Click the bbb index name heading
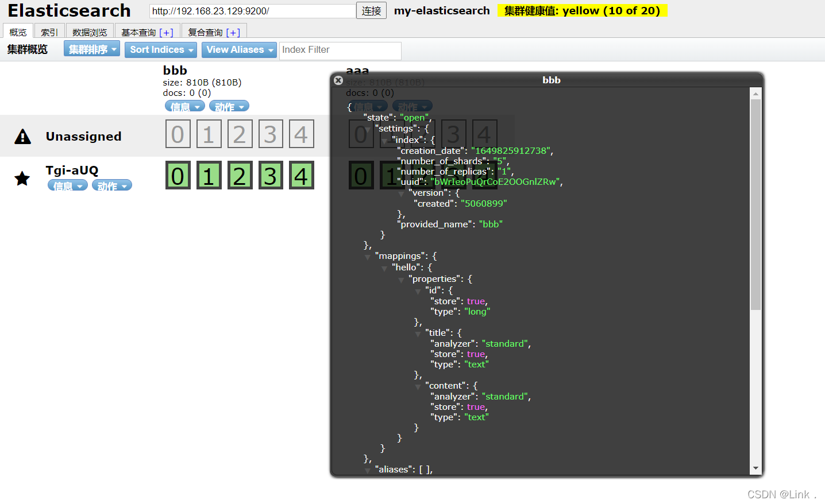The height and width of the screenshot is (504, 825). [x=175, y=70]
